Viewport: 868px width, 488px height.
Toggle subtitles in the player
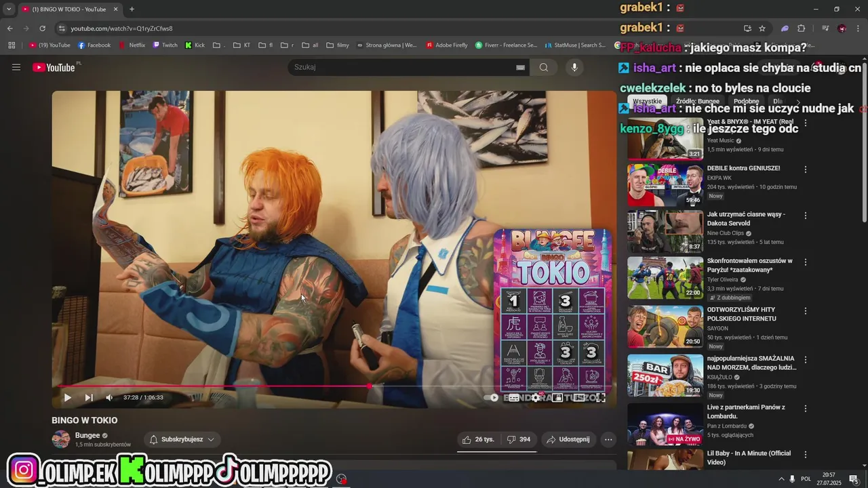(514, 398)
